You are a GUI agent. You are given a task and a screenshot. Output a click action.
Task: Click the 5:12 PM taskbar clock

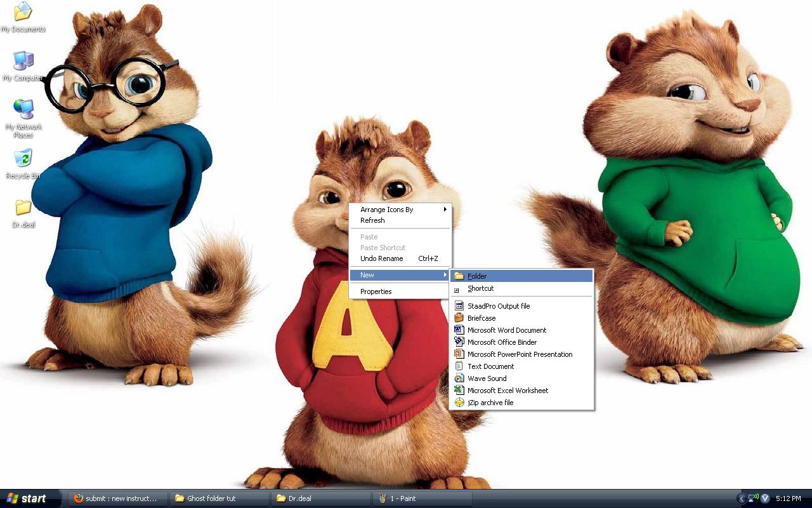[789, 498]
